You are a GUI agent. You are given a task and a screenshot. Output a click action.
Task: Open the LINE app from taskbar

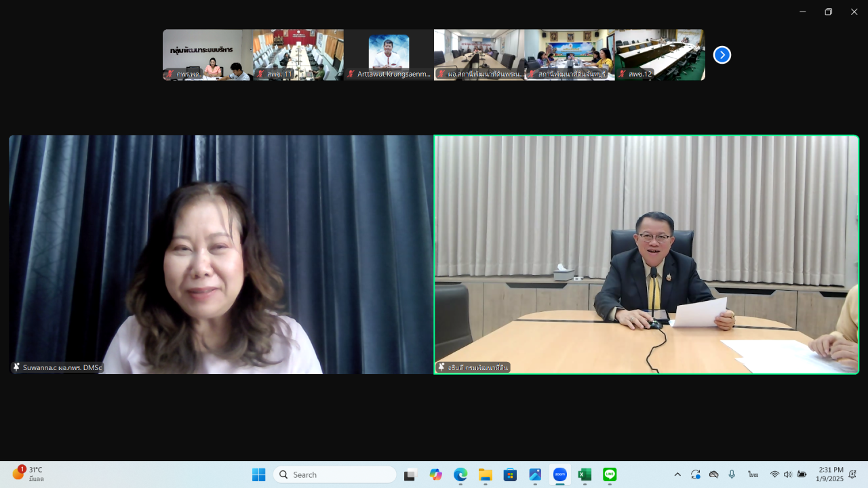pyautogui.click(x=610, y=474)
